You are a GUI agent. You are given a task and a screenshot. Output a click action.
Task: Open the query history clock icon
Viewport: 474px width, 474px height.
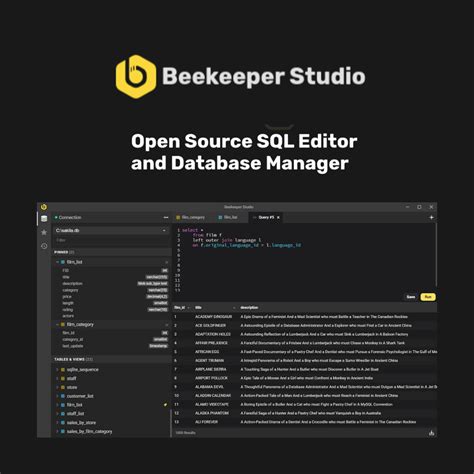(44, 246)
